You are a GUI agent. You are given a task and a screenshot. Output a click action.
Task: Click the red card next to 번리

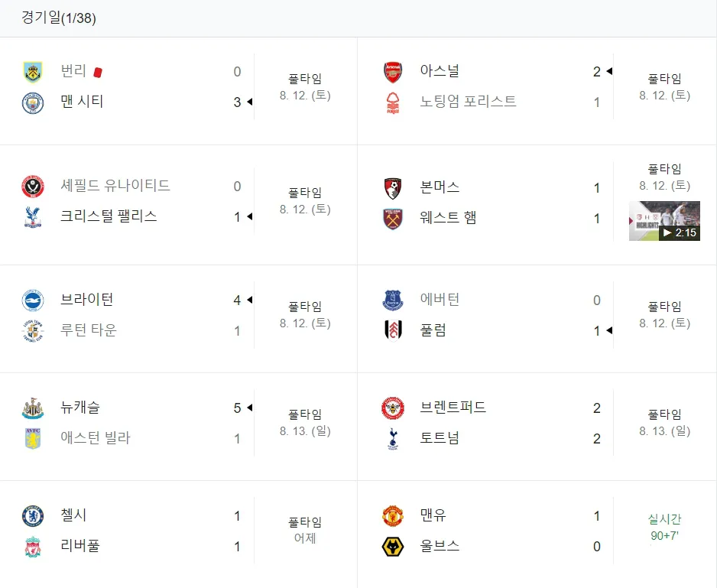coord(97,73)
